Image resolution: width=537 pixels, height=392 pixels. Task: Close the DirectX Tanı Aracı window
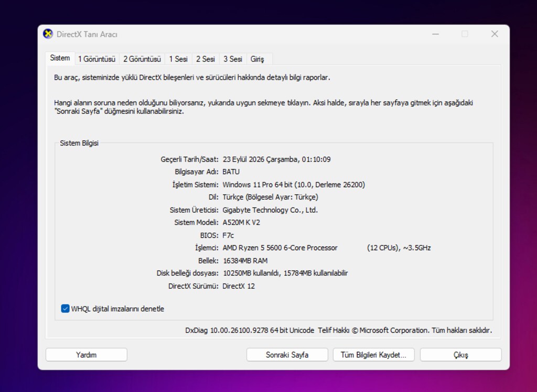495,34
